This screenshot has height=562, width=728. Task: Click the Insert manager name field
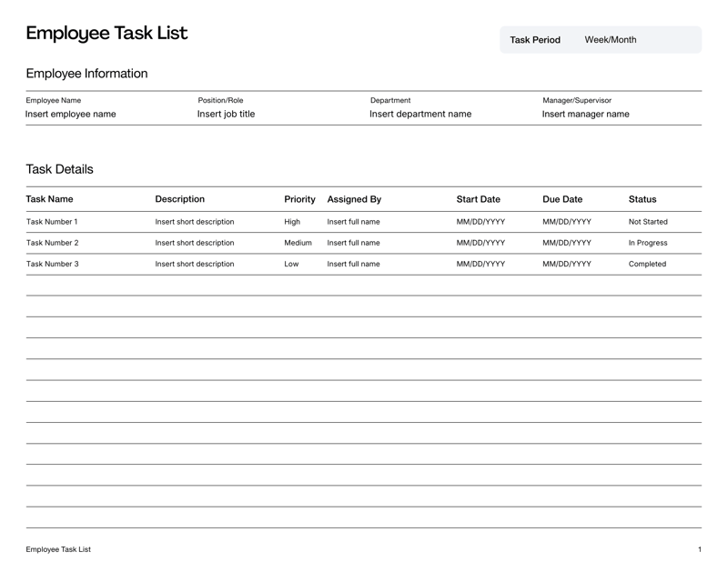586,114
